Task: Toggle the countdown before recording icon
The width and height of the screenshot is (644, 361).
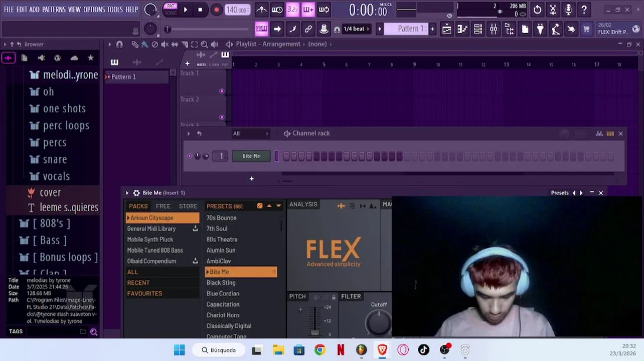Action: [292, 10]
